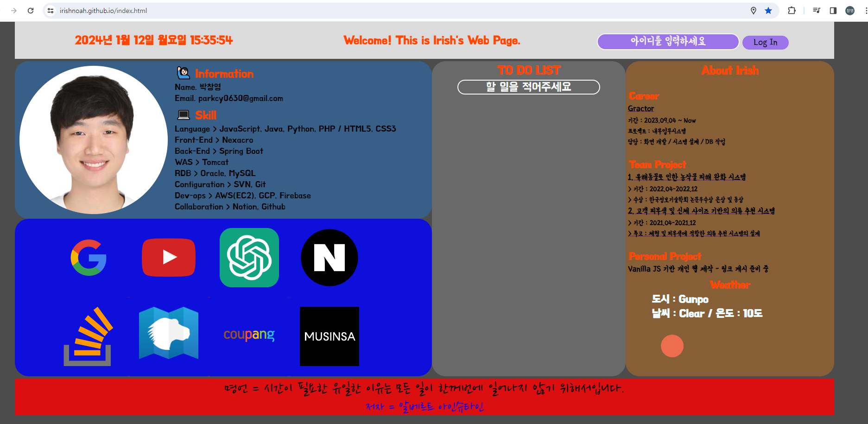Click the location pin icon in address bar
The image size is (868, 424).
(754, 11)
